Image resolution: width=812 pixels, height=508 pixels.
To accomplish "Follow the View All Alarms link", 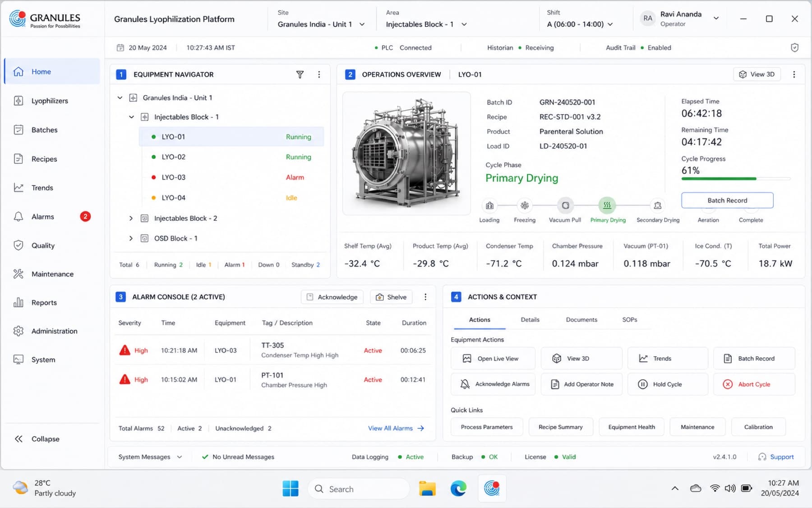I will click(396, 428).
